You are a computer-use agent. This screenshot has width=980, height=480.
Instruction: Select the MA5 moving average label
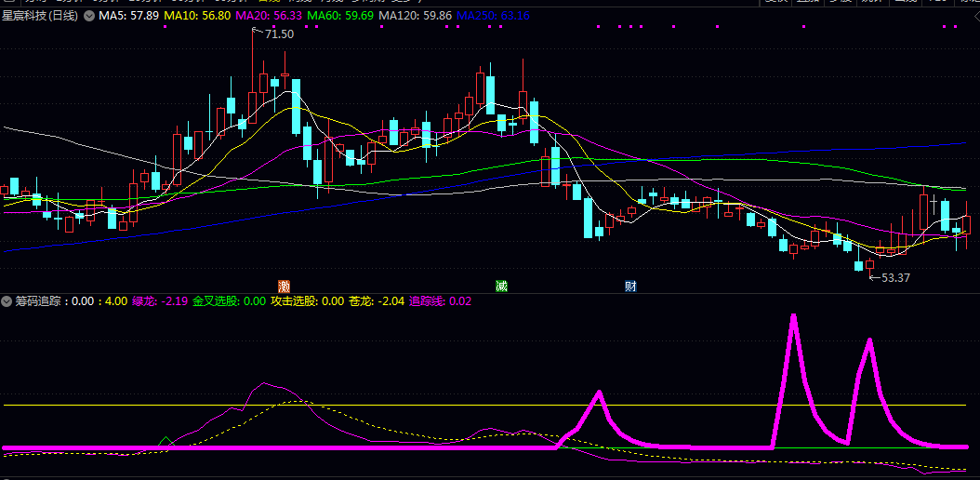tap(128, 16)
